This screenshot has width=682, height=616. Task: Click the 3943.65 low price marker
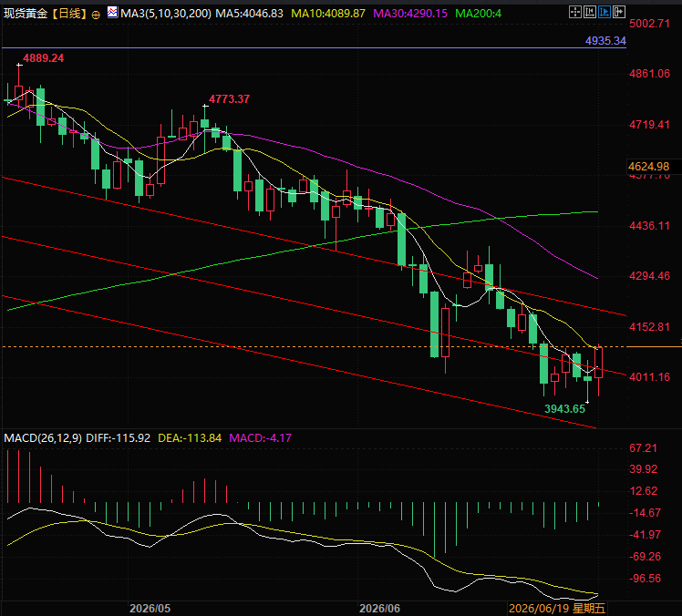[565, 408]
